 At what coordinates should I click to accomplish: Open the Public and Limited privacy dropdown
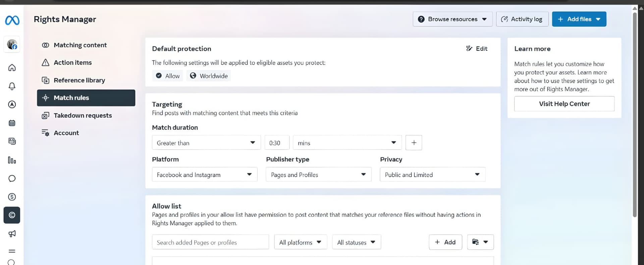(x=432, y=175)
